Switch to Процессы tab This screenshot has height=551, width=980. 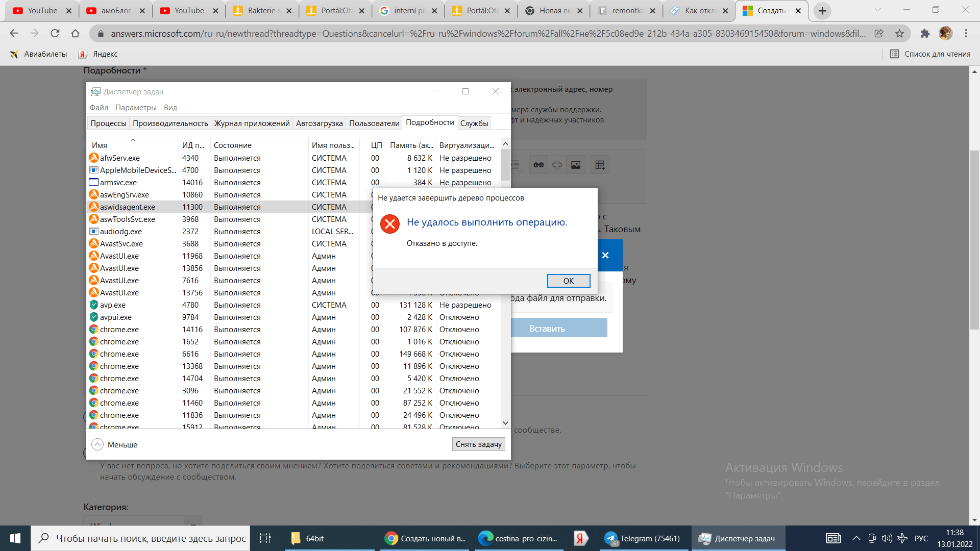[x=108, y=123]
